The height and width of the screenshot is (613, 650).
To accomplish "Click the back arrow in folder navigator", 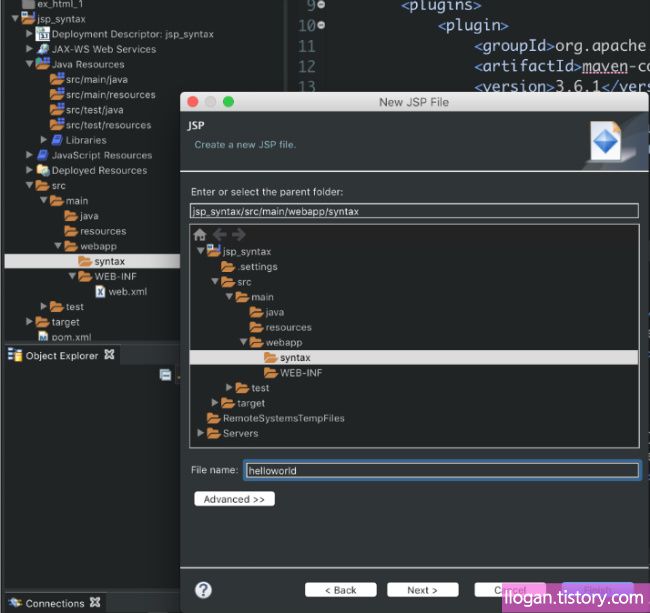I will point(219,235).
